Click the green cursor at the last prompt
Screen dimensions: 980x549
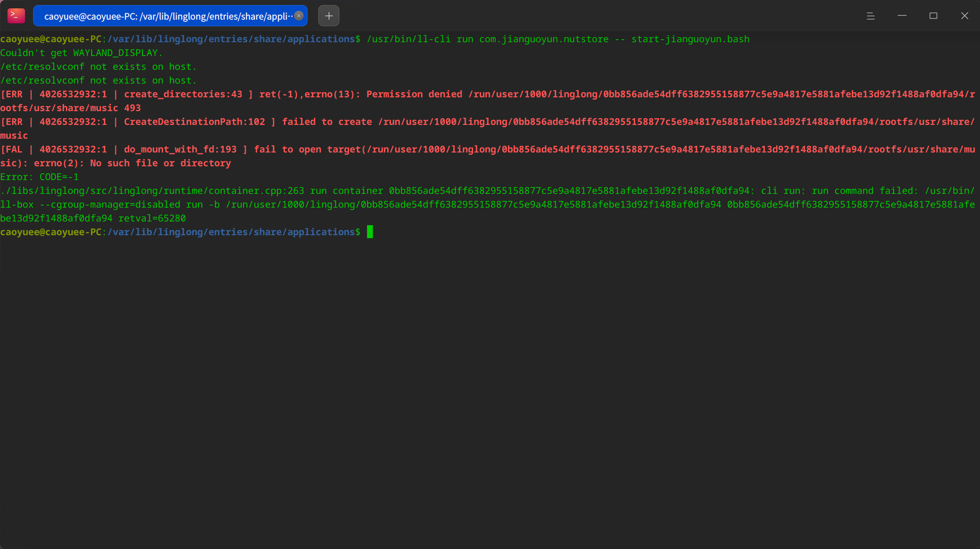[x=370, y=232]
